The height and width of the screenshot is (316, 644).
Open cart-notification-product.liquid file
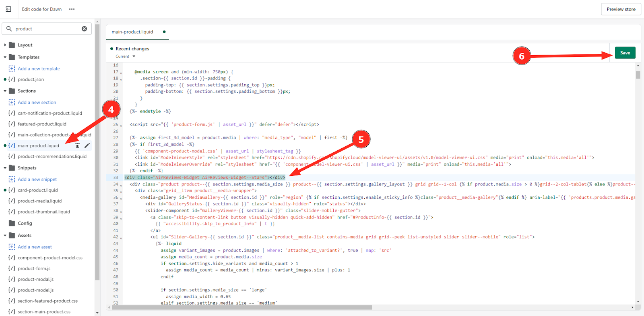tap(50, 113)
